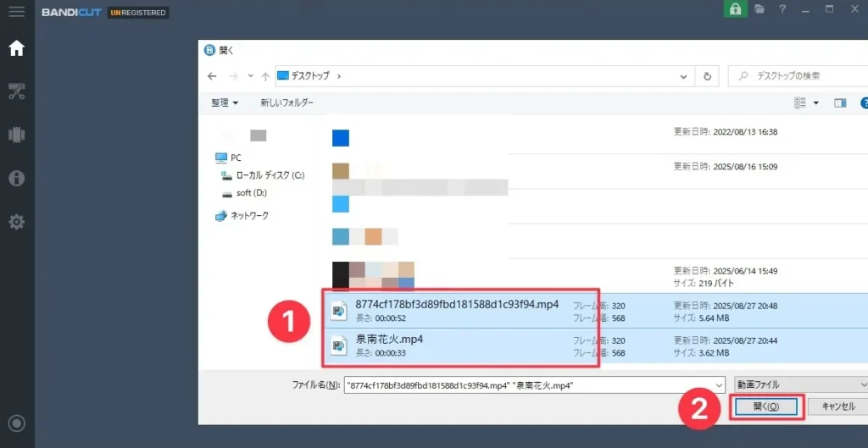
Task: Select ローカル ディスク (C:) in the tree
Action: 263,175
